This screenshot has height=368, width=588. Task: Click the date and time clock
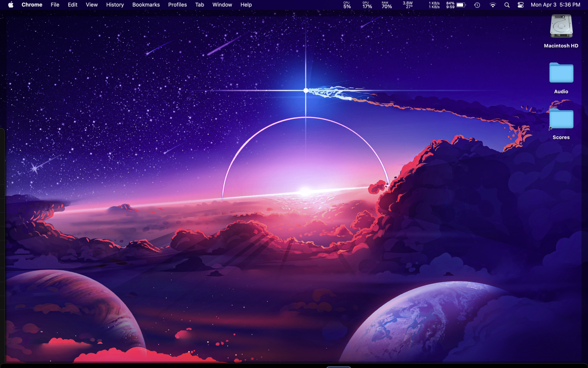555,5
